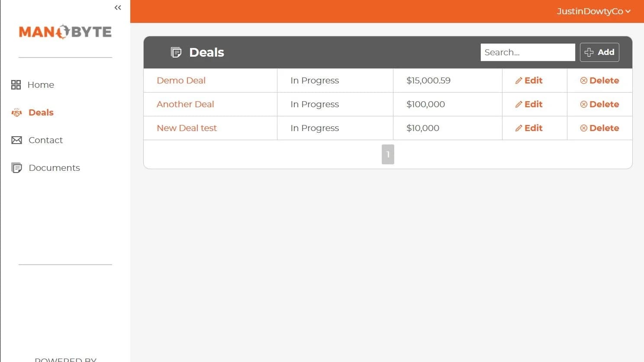Select page 1 in the pagination control
The image size is (644, 362).
click(x=388, y=154)
